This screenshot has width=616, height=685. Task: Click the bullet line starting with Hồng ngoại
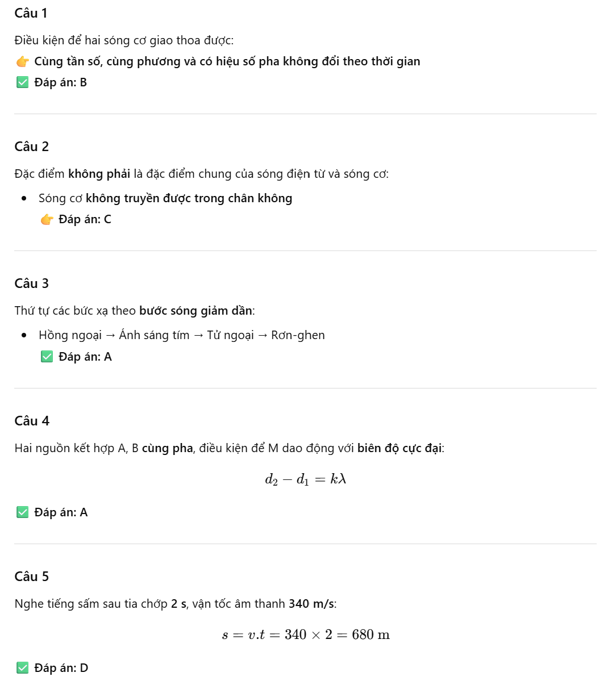click(182, 335)
